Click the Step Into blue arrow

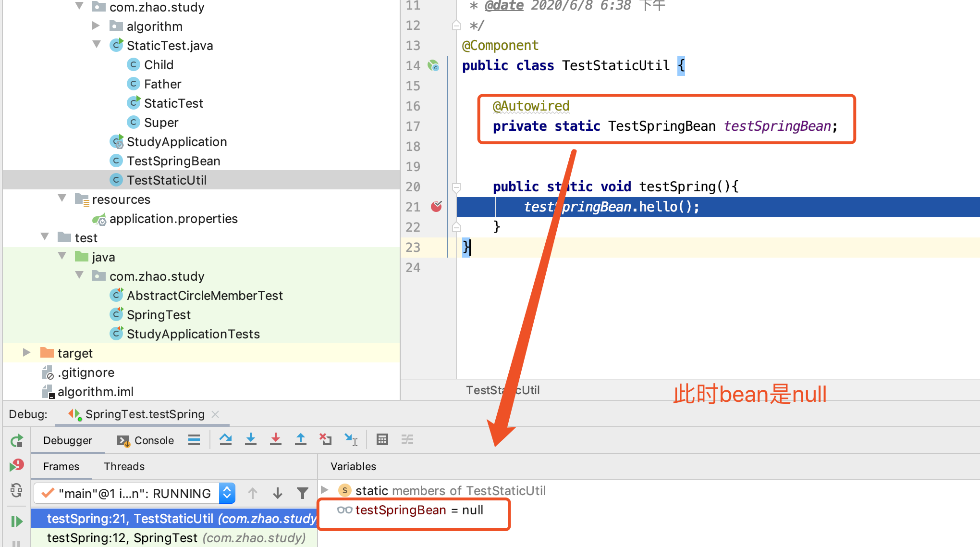tap(250, 439)
